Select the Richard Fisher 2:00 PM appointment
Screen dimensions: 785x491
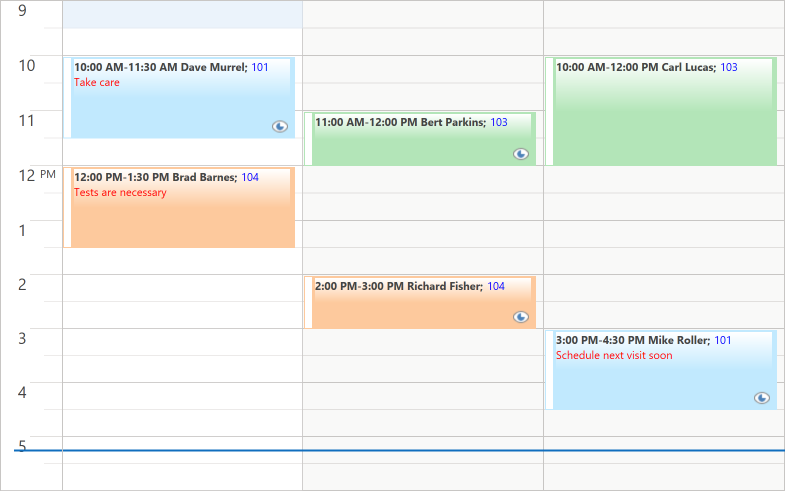(x=420, y=302)
